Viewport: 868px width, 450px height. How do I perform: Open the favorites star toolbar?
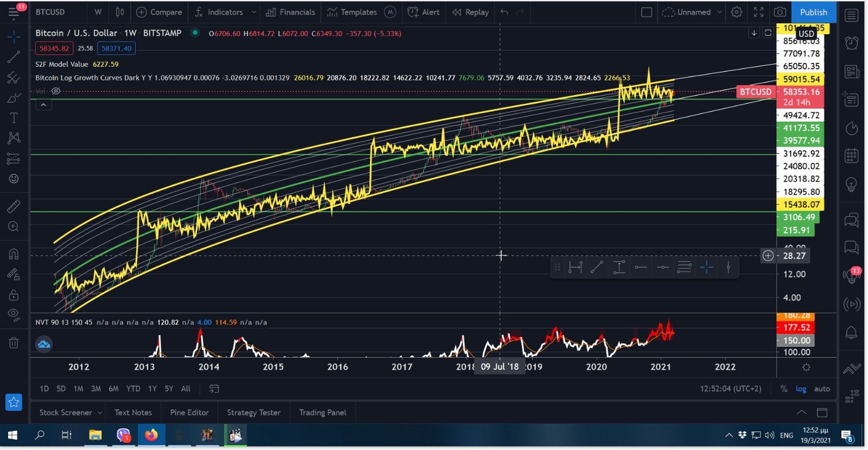(x=14, y=402)
